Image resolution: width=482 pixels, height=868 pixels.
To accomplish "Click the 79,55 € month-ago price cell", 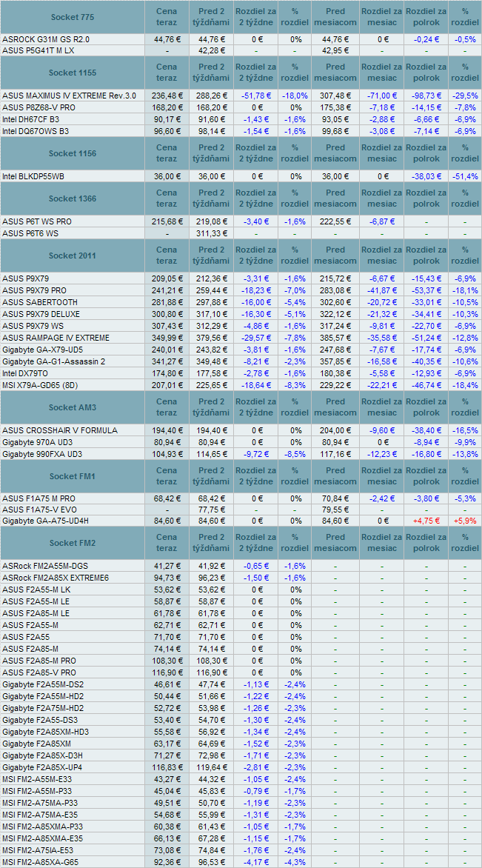I will [335, 510].
